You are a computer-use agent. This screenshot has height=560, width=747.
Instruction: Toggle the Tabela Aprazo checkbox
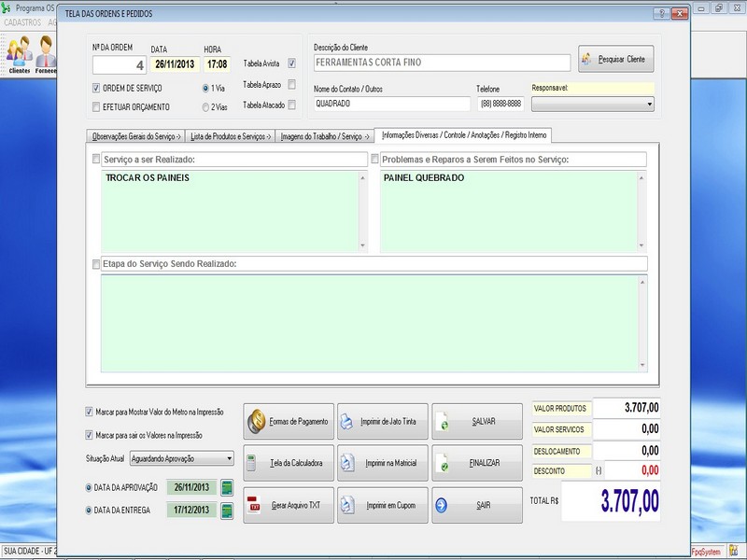click(x=292, y=84)
